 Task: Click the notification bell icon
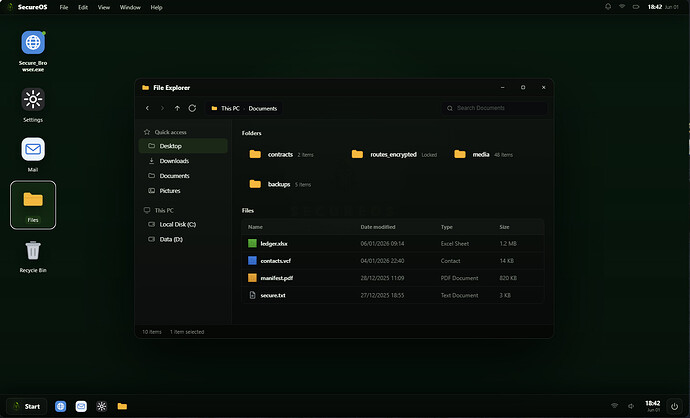click(x=608, y=7)
